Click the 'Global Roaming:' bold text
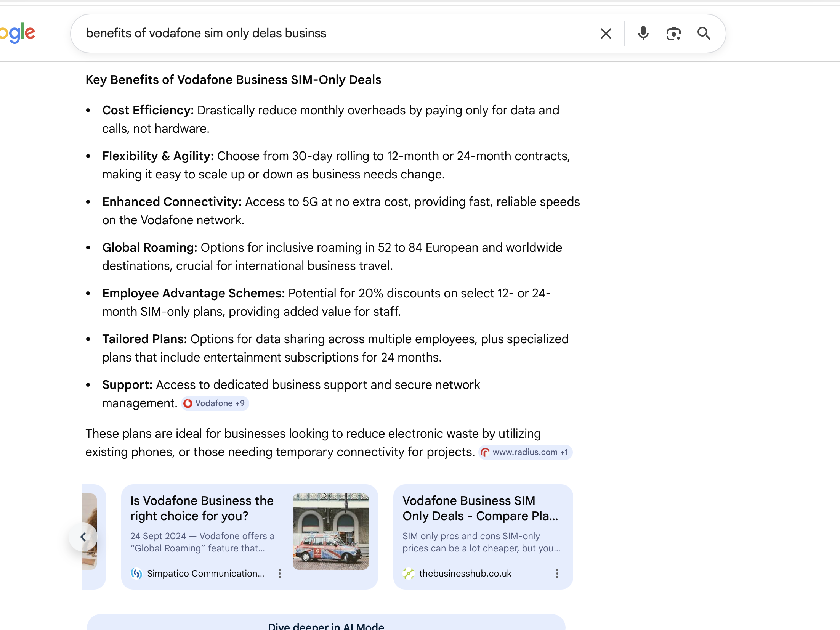 149,247
